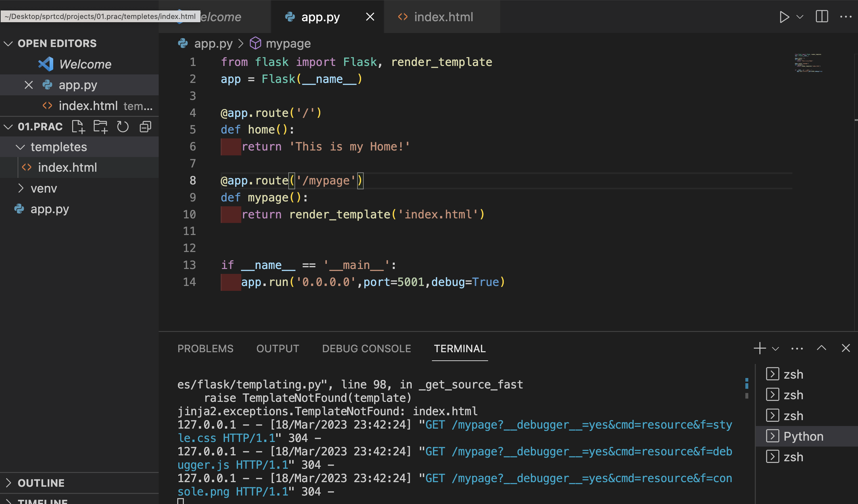Click line number 14 in gutter
The height and width of the screenshot is (504, 858).
189,282
